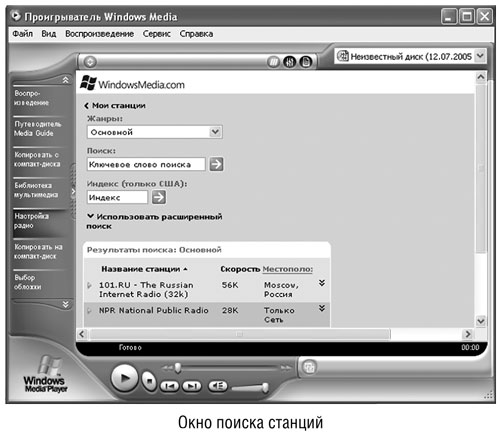Click the Play button
The height and width of the screenshot is (441, 500).
point(124,378)
